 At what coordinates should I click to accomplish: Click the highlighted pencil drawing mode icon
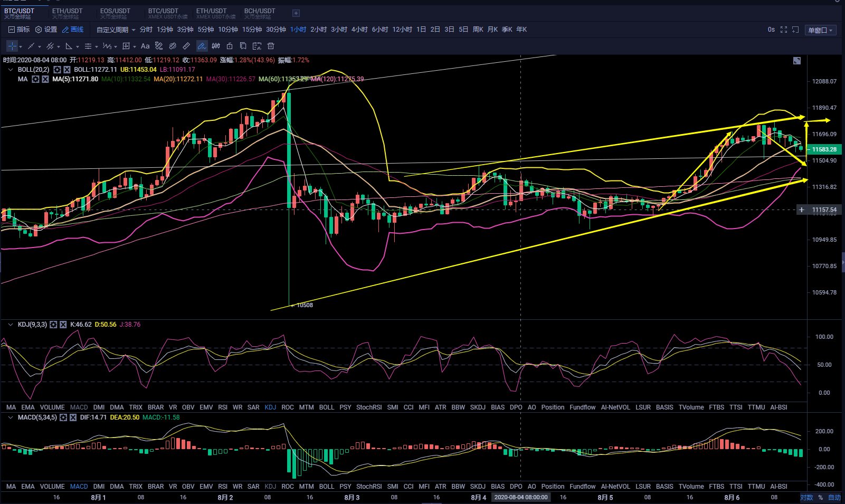(202, 46)
